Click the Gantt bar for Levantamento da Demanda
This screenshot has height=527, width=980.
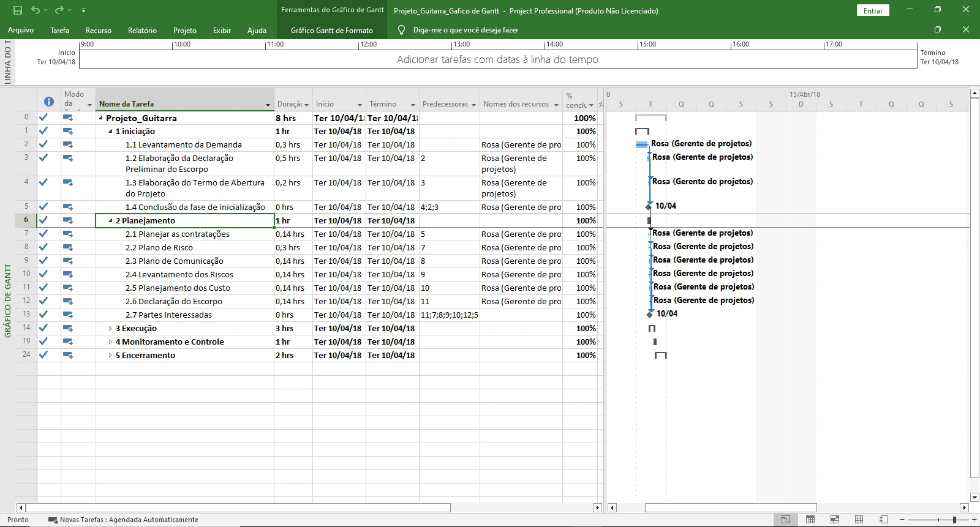[x=642, y=144]
